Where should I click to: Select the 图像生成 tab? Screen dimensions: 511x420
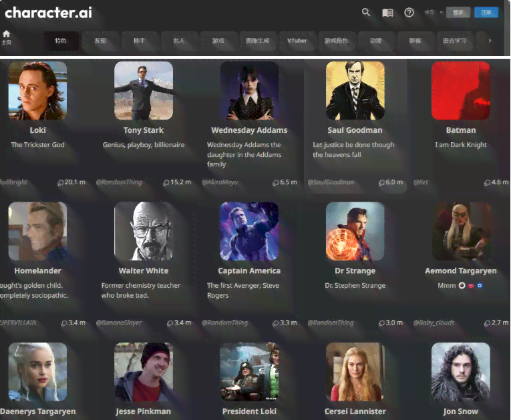(x=257, y=41)
